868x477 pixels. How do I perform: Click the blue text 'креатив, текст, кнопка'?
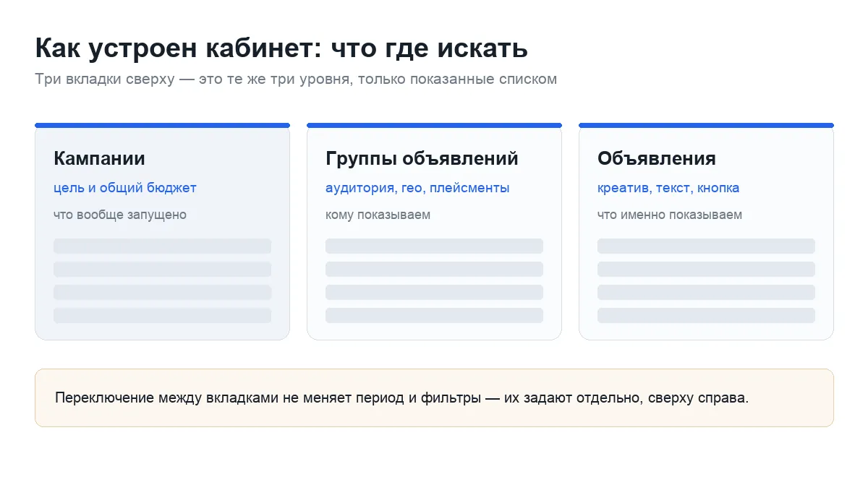(x=668, y=188)
